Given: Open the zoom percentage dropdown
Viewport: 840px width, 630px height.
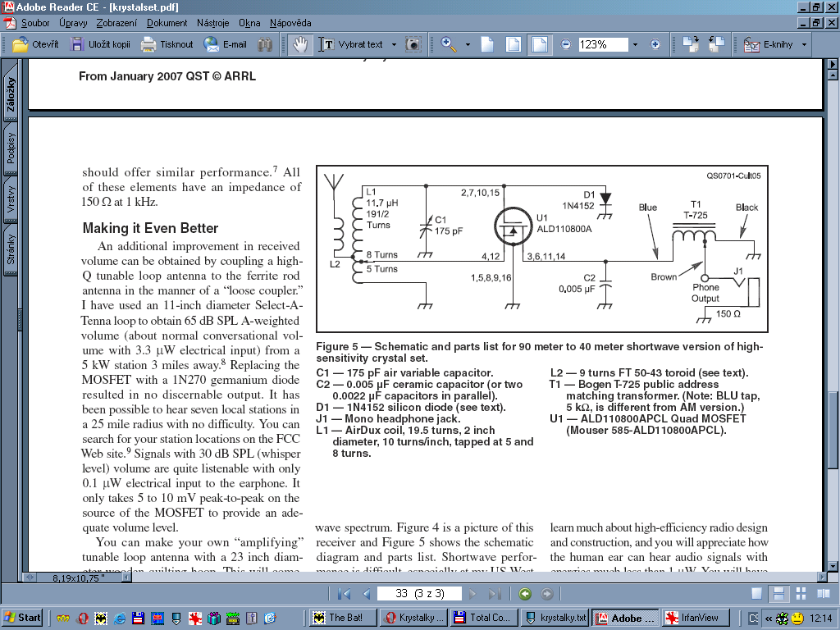Looking at the screenshot, I should (x=636, y=44).
